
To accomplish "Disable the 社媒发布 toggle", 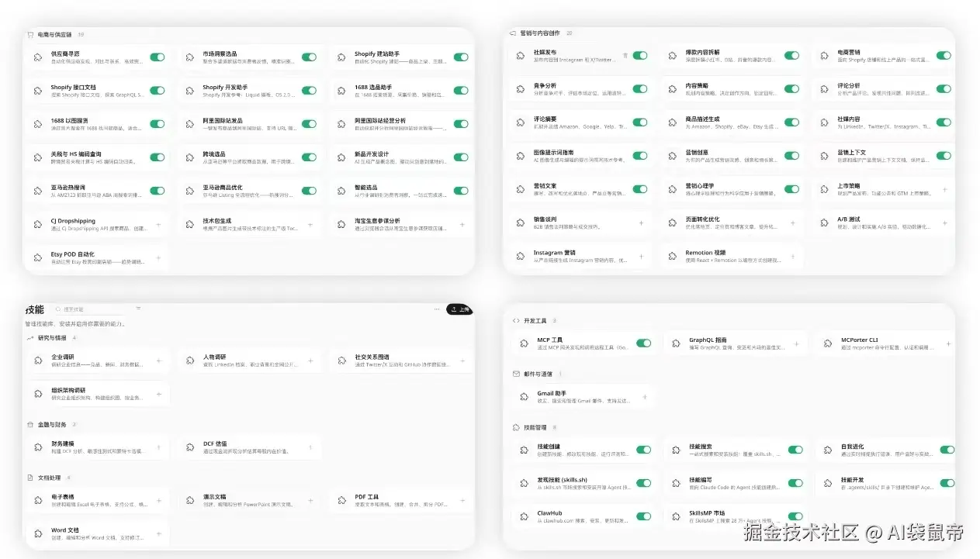I will tap(640, 56).
